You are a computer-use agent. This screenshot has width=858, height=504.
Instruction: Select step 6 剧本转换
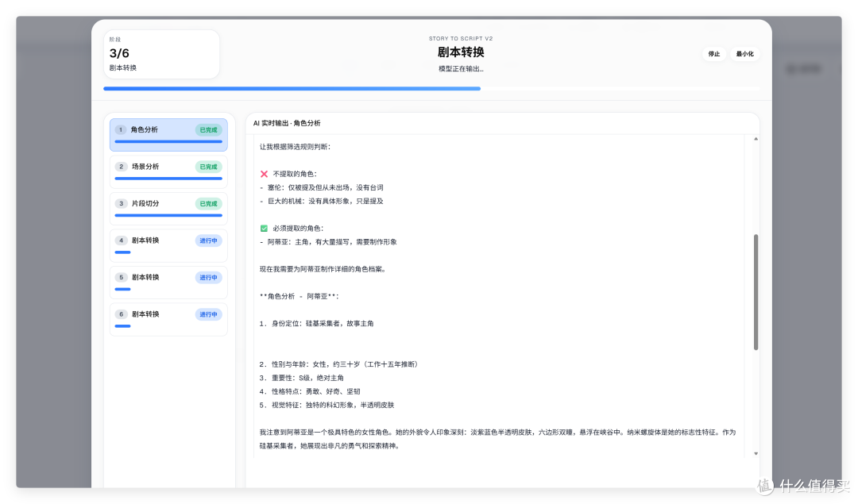click(168, 319)
